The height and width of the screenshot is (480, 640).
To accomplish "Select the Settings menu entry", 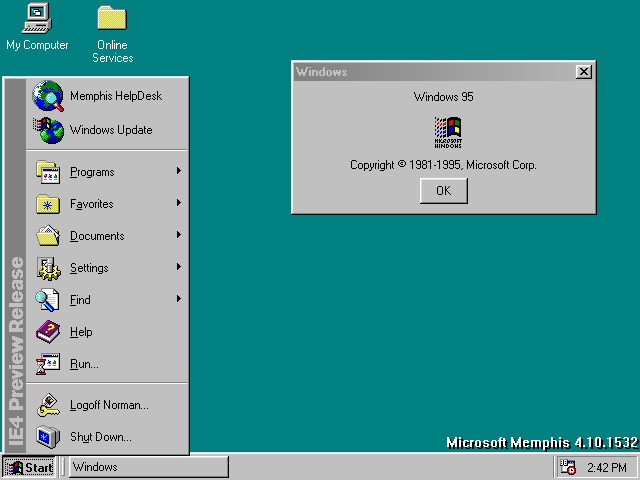I will 89,268.
